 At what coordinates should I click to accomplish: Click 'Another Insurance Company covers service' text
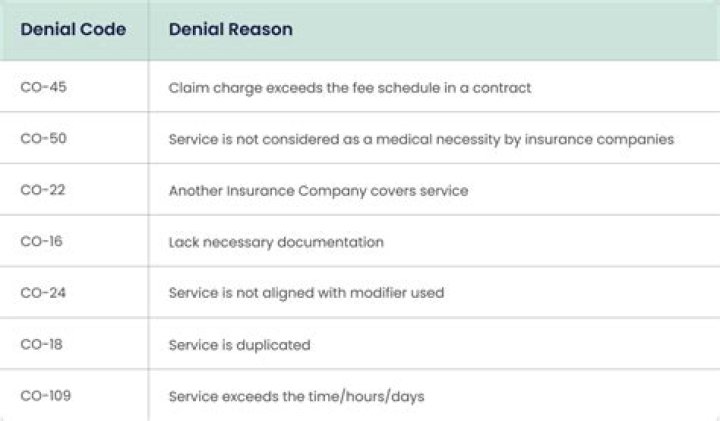(x=319, y=191)
